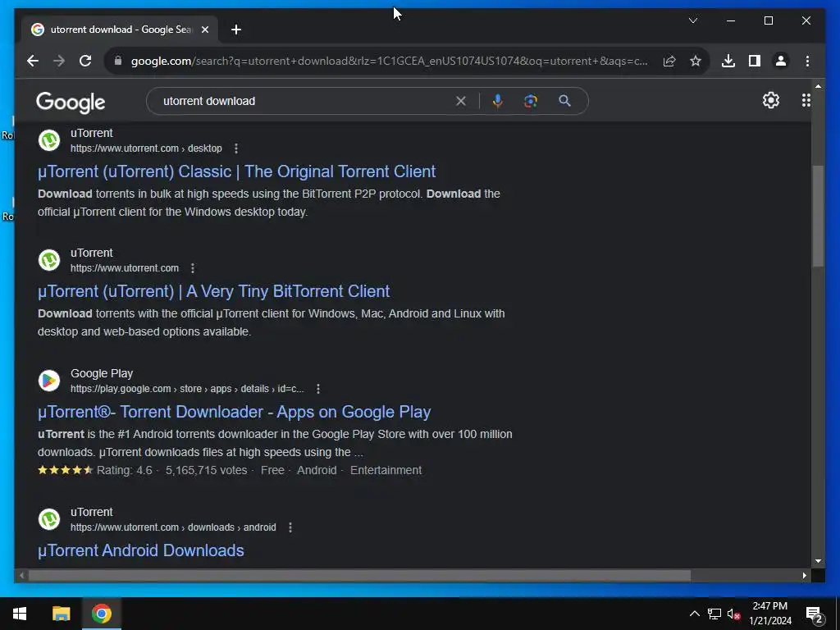Go to Google homepage via logo
Viewport: 840px width, 630px height.
tap(71, 103)
